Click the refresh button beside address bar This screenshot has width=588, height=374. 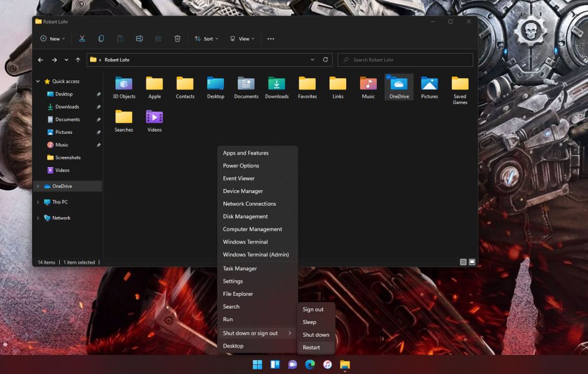point(326,60)
